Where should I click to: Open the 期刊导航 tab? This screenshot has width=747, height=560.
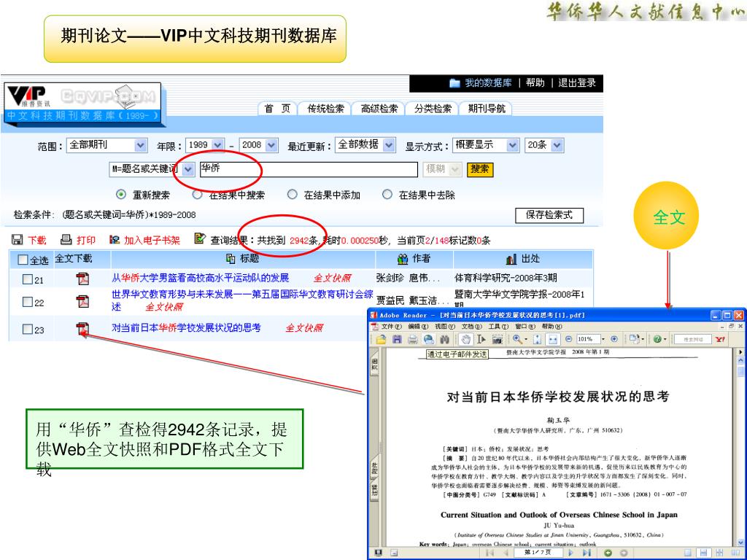click(486, 109)
